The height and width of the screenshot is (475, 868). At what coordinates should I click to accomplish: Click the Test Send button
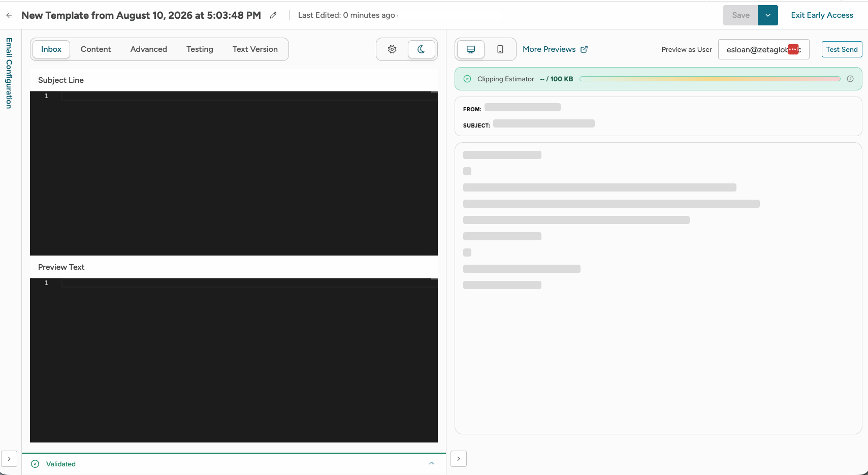pyautogui.click(x=842, y=49)
